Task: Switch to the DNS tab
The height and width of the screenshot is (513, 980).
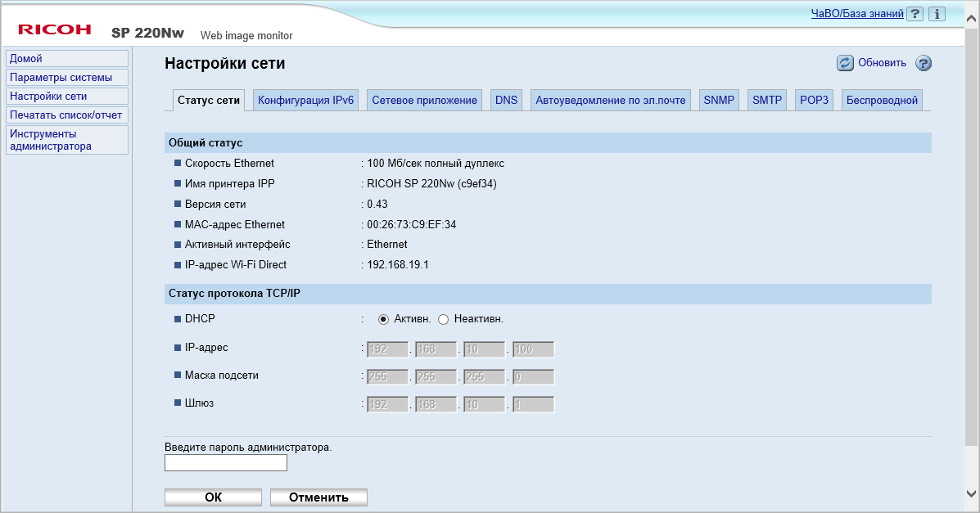Action: (506, 100)
